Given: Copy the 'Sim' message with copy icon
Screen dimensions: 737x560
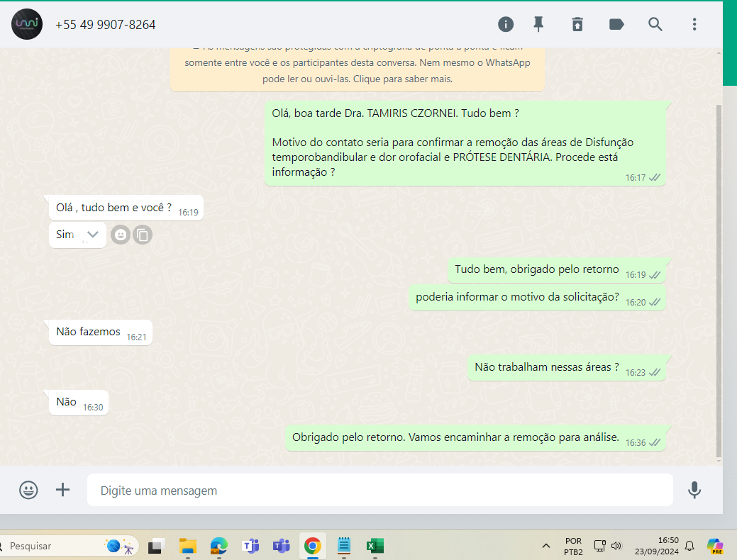Looking at the screenshot, I should tap(143, 235).
